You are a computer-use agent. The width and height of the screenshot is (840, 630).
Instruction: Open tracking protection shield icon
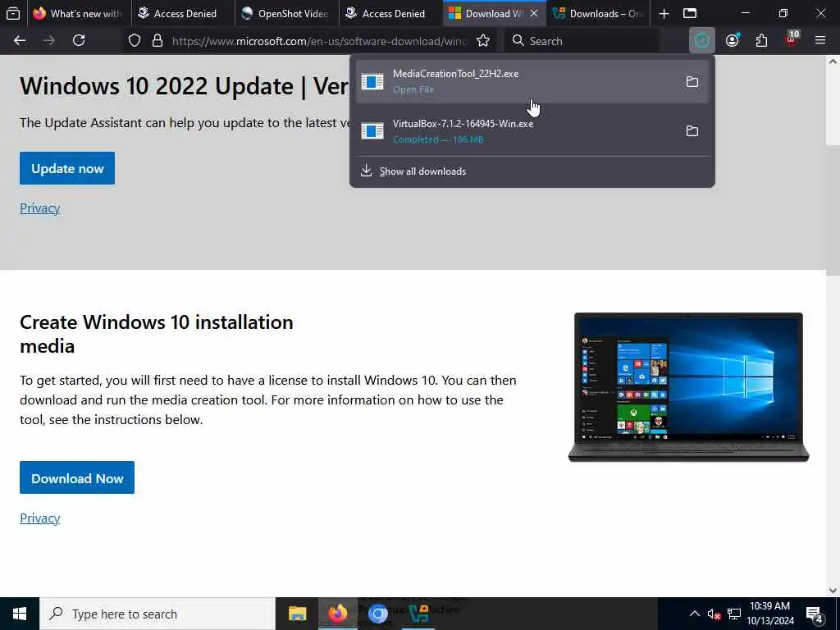tap(135, 41)
